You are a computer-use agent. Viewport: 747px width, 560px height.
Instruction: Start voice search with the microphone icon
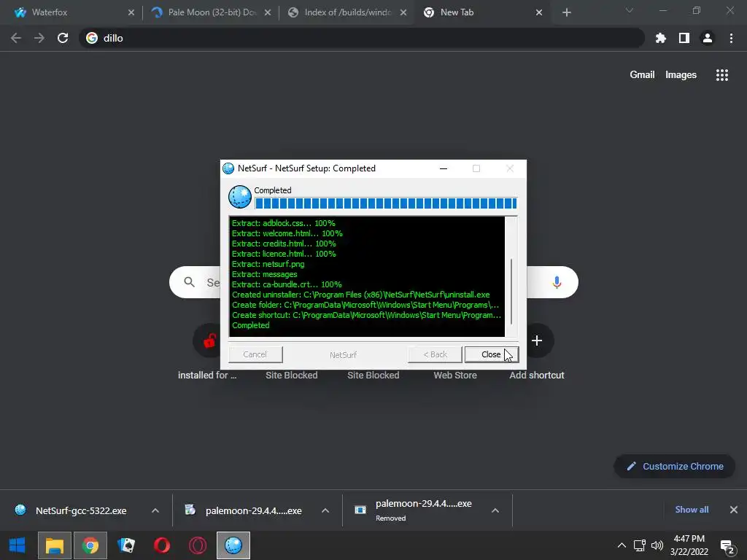point(557,282)
